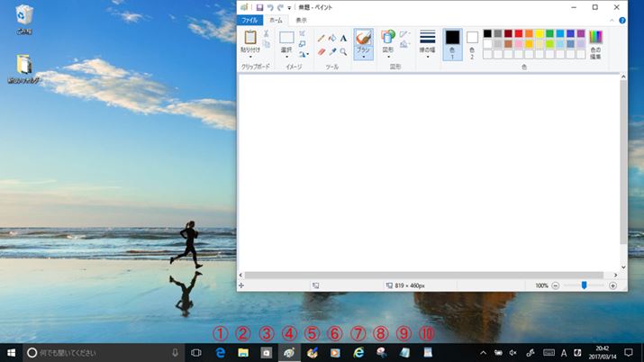Activate the Color 1 foreground box
The image size is (644, 362).
[452, 44]
